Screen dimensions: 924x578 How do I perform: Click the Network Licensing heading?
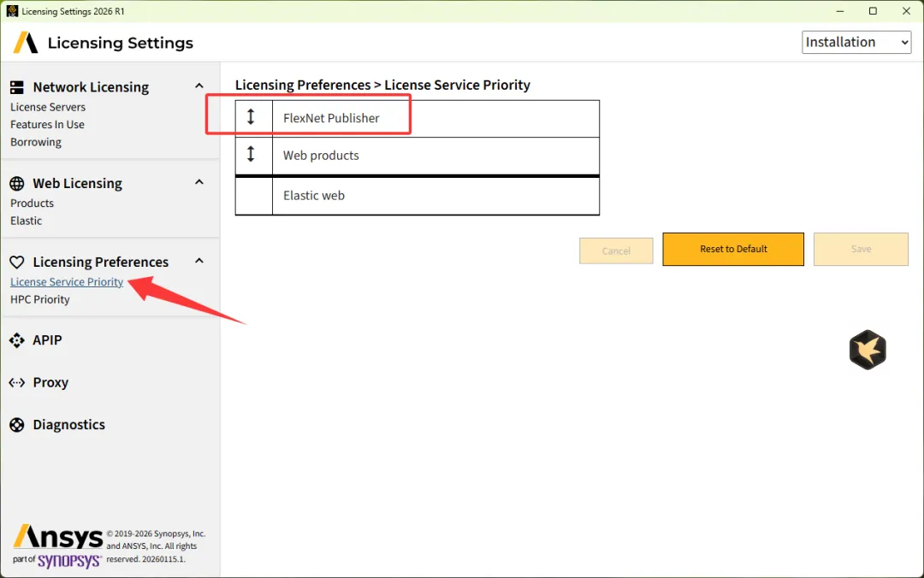pyautogui.click(x=91, y=87)
